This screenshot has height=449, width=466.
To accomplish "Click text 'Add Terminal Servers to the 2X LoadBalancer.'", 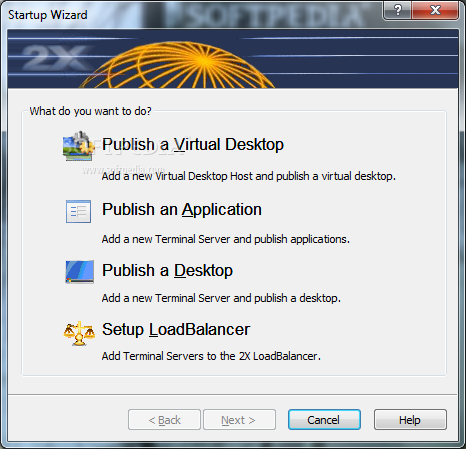I will click(211, 356).
